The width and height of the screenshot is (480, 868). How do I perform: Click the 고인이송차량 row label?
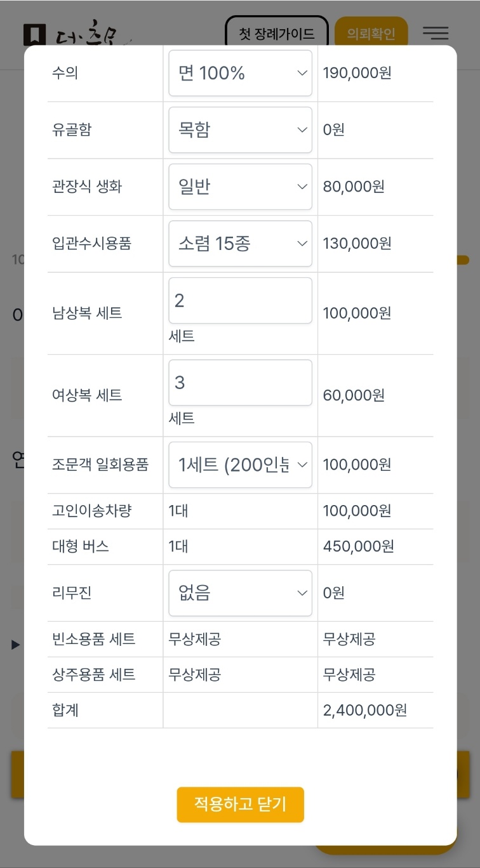91,511
